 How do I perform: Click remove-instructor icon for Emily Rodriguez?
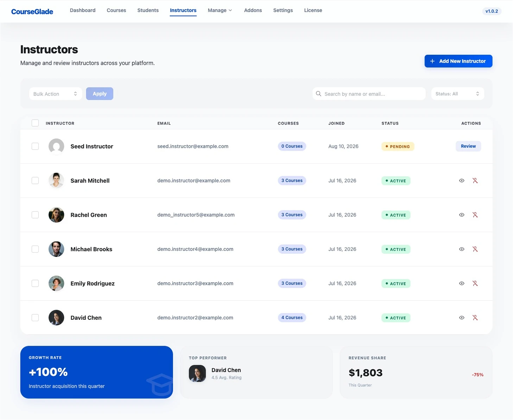(475, 284)
